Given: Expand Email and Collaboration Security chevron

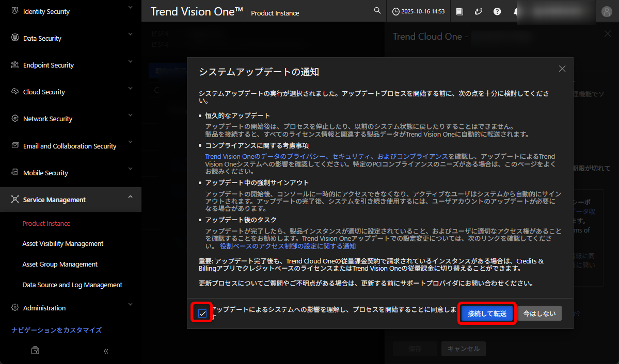Looking at the screenshot, I should (x=130, y=142).
